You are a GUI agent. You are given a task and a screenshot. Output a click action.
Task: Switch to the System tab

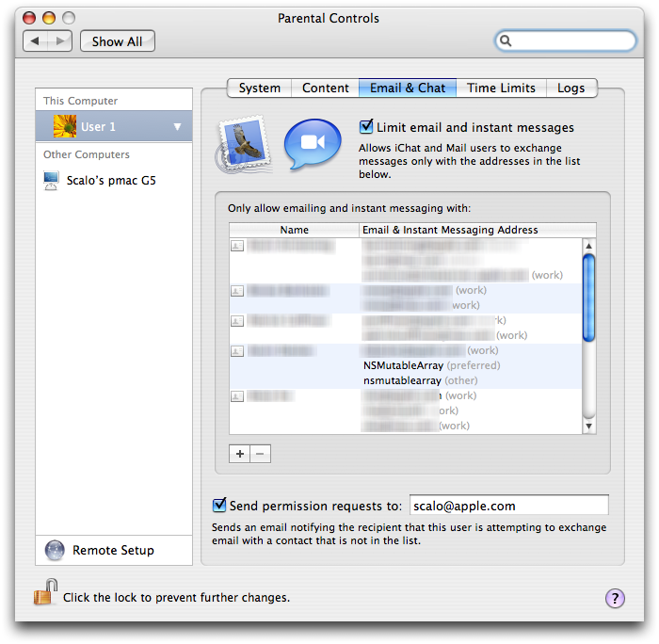point(259,88)
